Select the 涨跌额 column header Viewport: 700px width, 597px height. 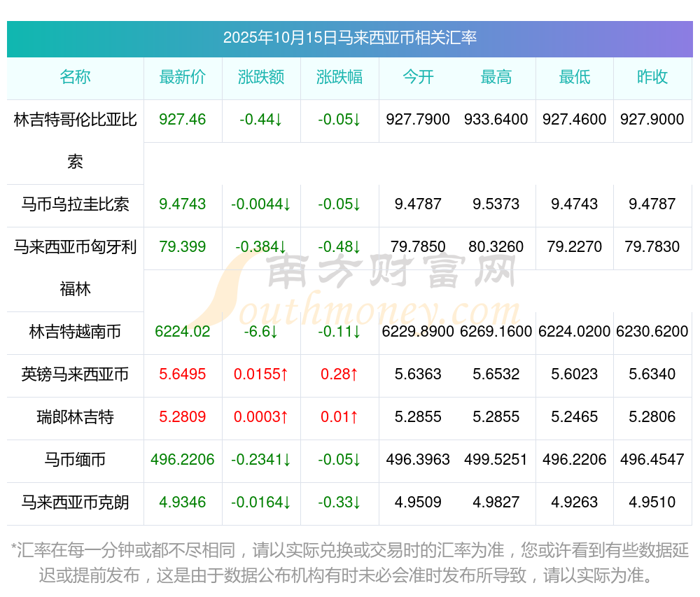coord(261,77)
